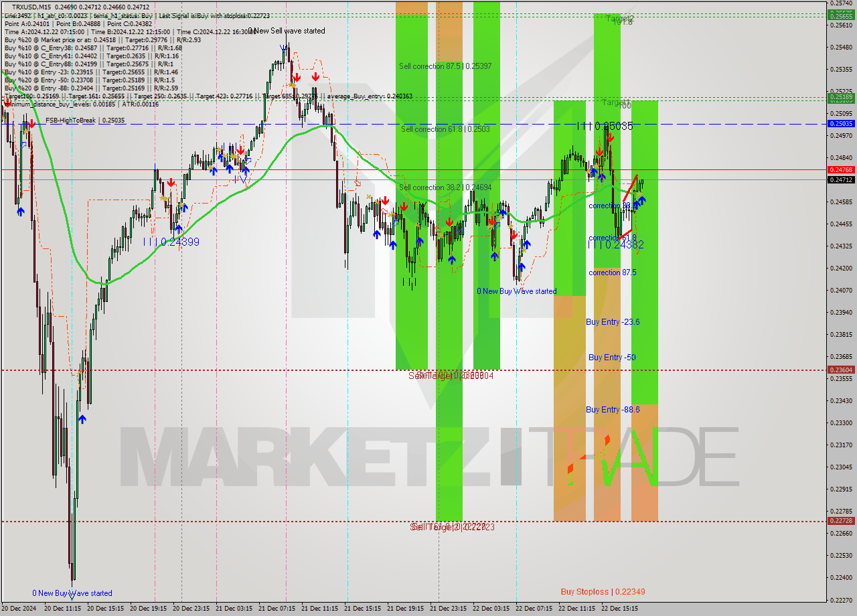This screenshot has width=857, height=616.
Task: Click the 20 Dec 2024 date label
Action: coord(20,609)
